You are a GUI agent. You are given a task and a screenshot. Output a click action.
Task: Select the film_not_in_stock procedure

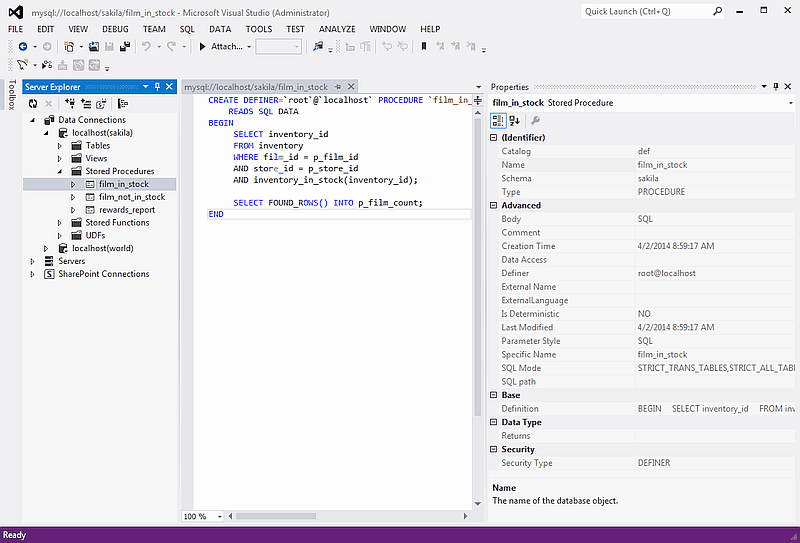click(132, 197)
